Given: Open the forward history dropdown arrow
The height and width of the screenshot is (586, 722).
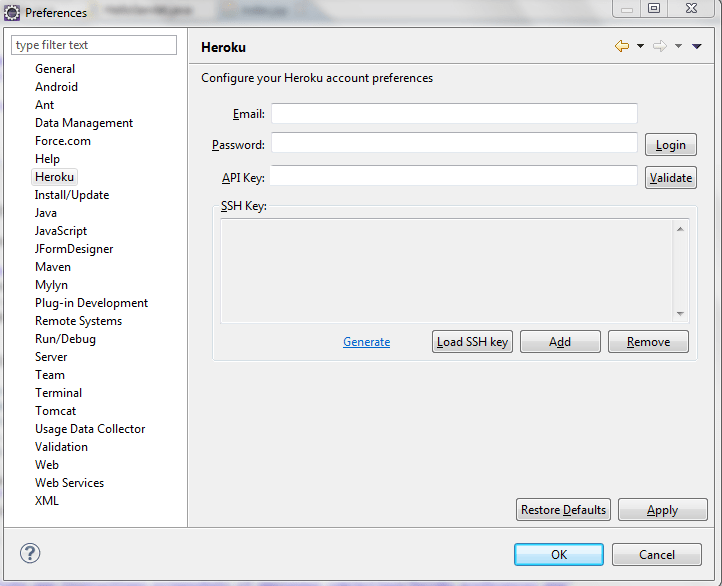Looking at the screenshot, I should tap(678, 46).
